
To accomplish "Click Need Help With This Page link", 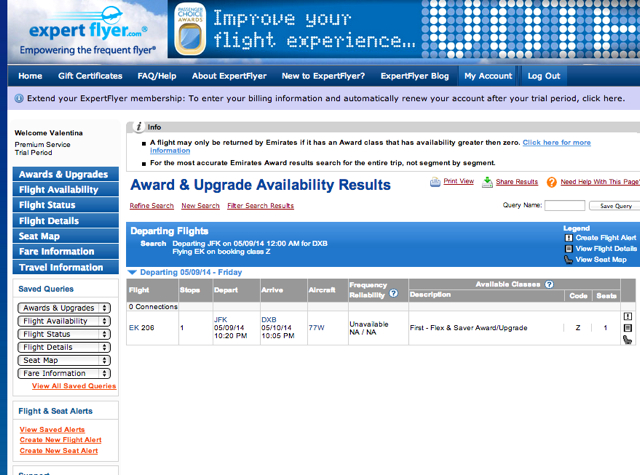I will pyautogui.click(x=600, y=182).
